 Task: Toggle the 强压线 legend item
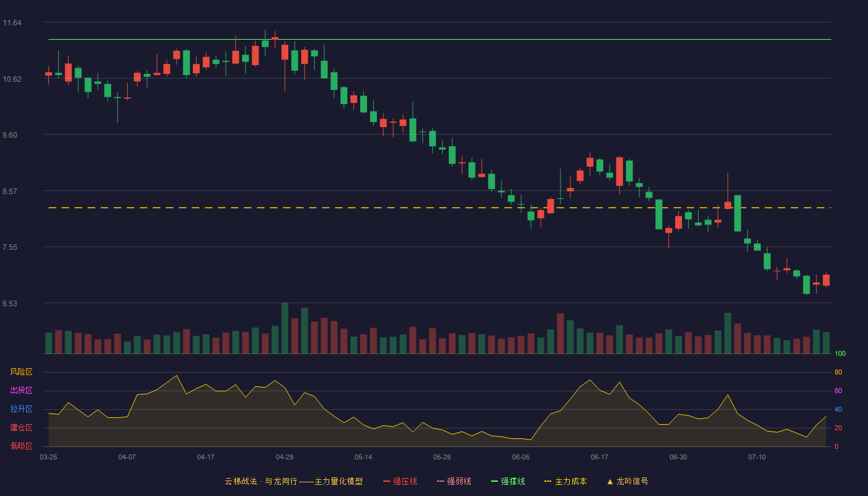point(400,481)
